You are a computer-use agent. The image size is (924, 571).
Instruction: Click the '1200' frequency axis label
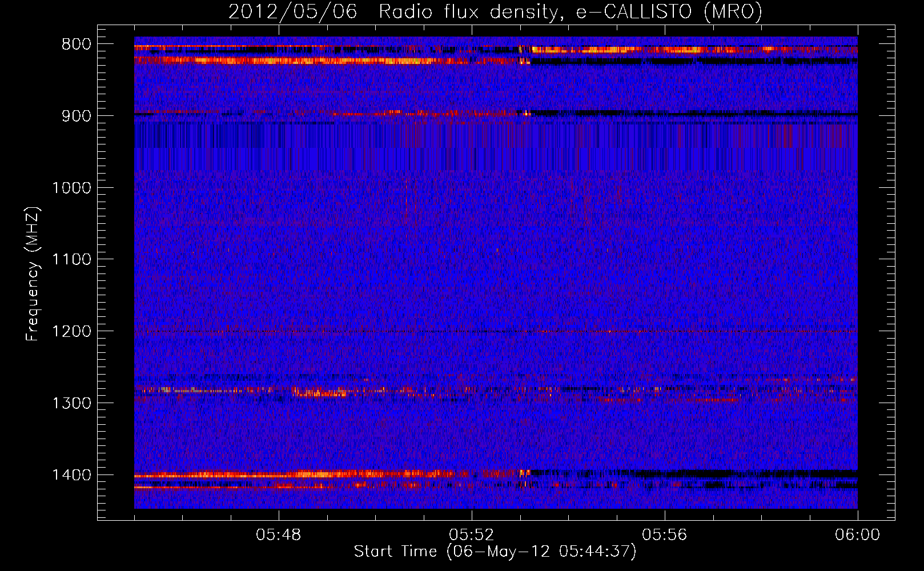(72, 332)
